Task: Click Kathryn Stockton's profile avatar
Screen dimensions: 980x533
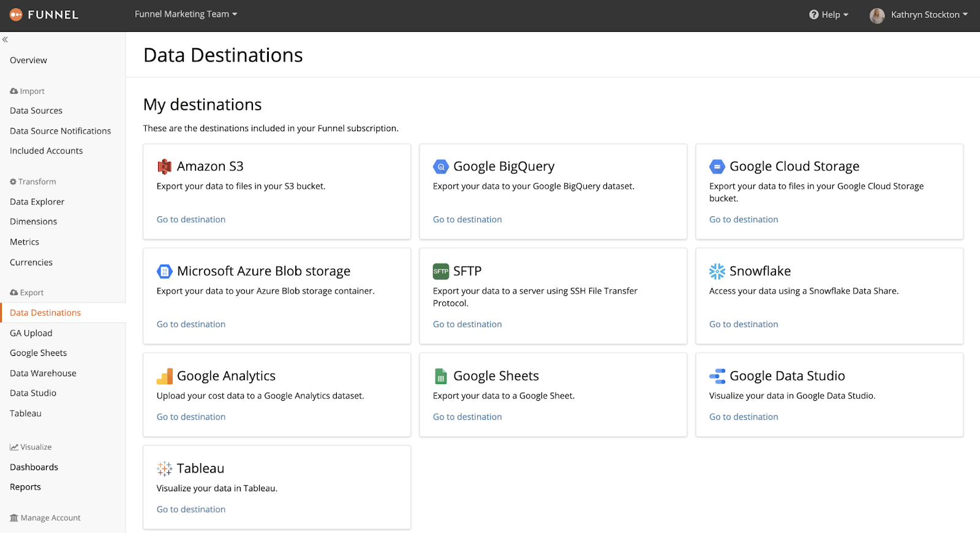Action: coord(877,15)
